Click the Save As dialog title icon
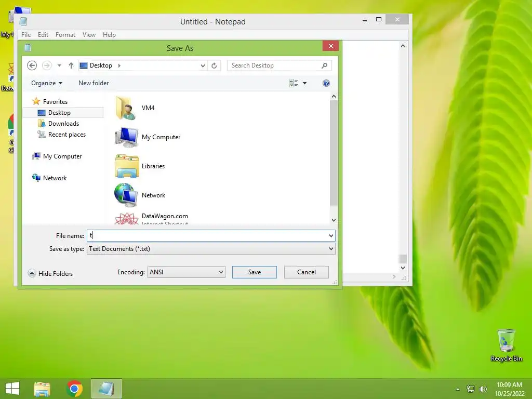Viewport: 532px width, 399px height. [x=28, y=48]
